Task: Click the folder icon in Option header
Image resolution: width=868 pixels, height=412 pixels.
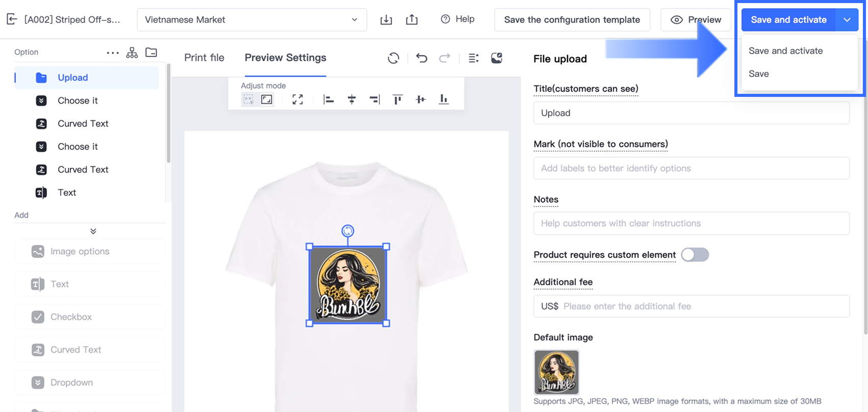Action: (x=151, y=53)
